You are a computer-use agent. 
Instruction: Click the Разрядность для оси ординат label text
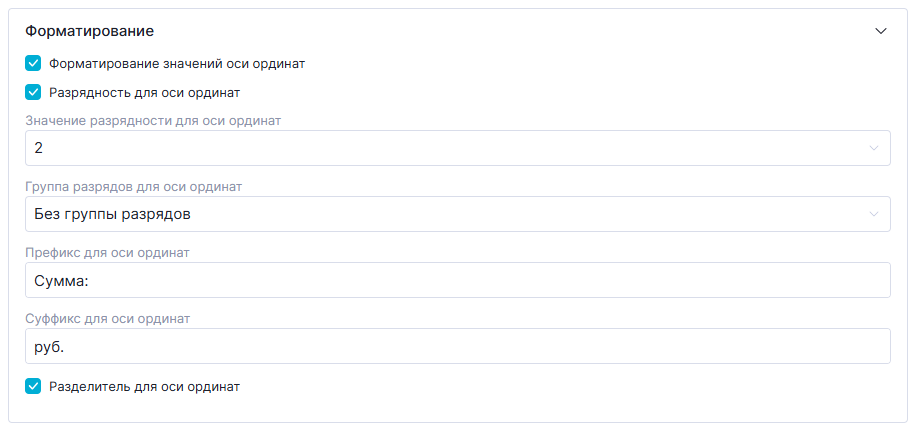tap(145, 93)
